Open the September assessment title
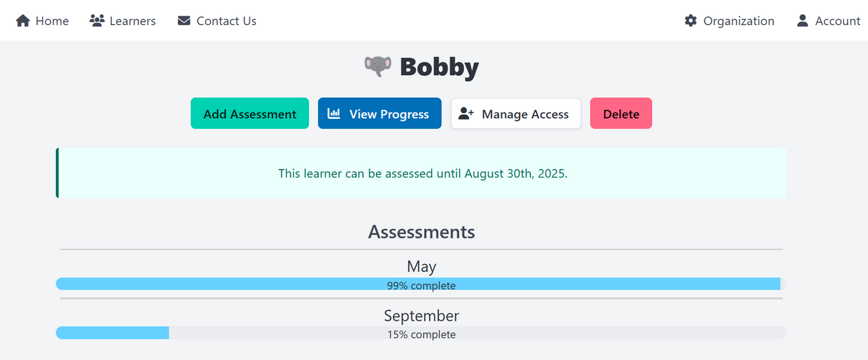 coord(421,316)
